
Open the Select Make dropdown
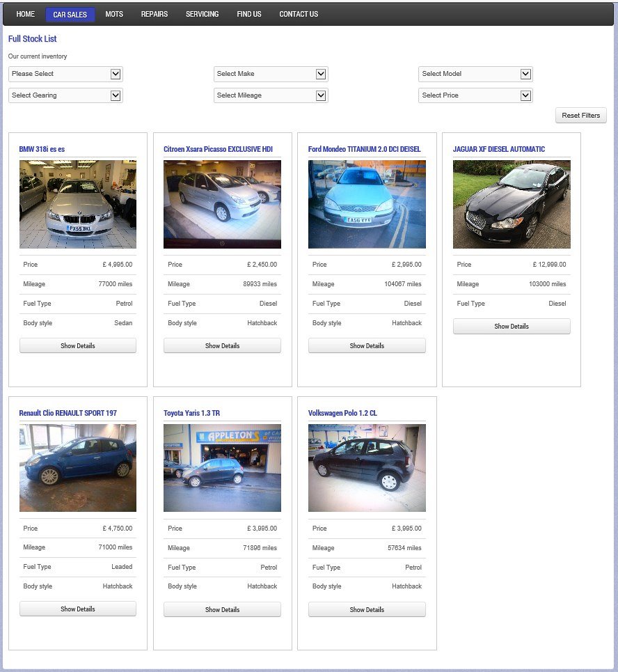pyautogui.click(x=270, y=74)
